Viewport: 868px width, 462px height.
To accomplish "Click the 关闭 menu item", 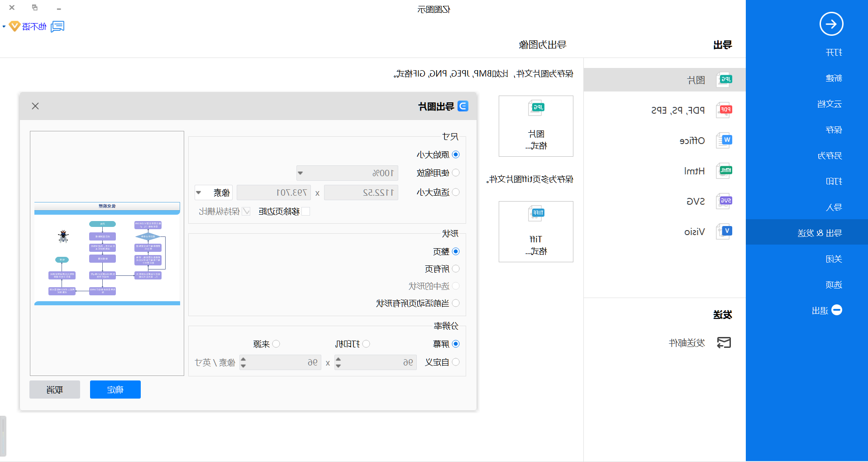I will pyautogui.click(x=834, y=259).
